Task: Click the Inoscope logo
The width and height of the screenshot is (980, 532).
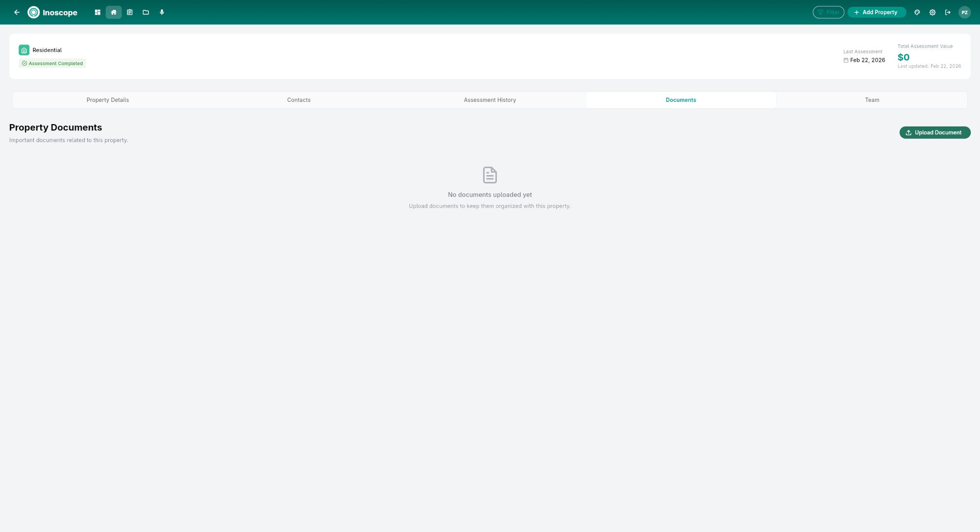Action: click(x=52, y=12)
